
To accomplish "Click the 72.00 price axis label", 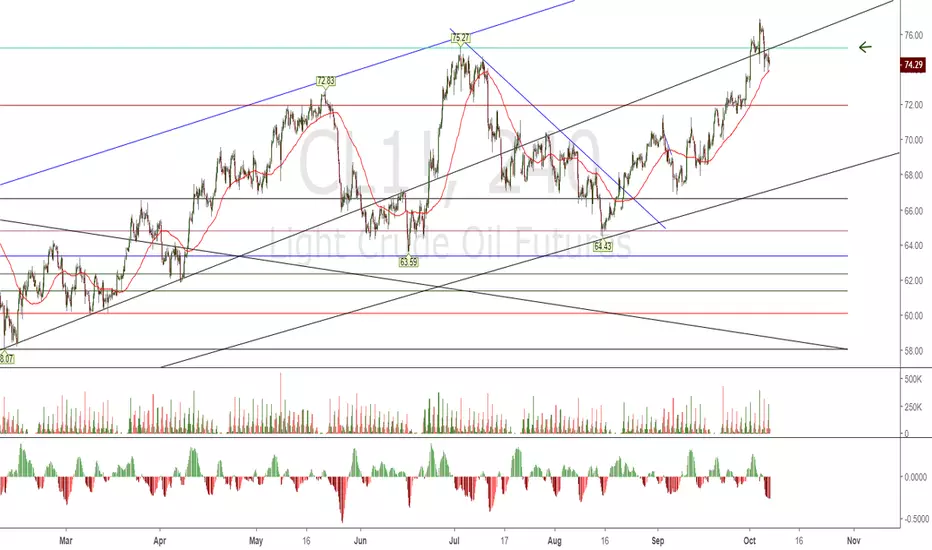I will pyautogui.click(x=913, y=105).
